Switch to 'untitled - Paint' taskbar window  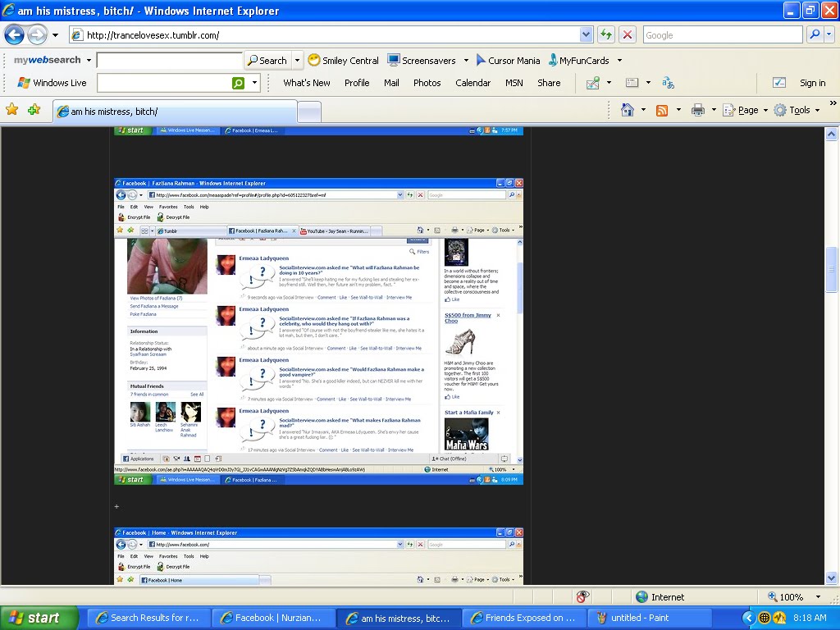tap(650, 619)
